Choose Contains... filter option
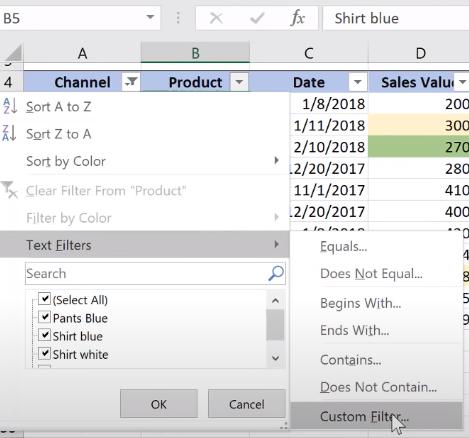Screen dimensions: 469x438 377,360
